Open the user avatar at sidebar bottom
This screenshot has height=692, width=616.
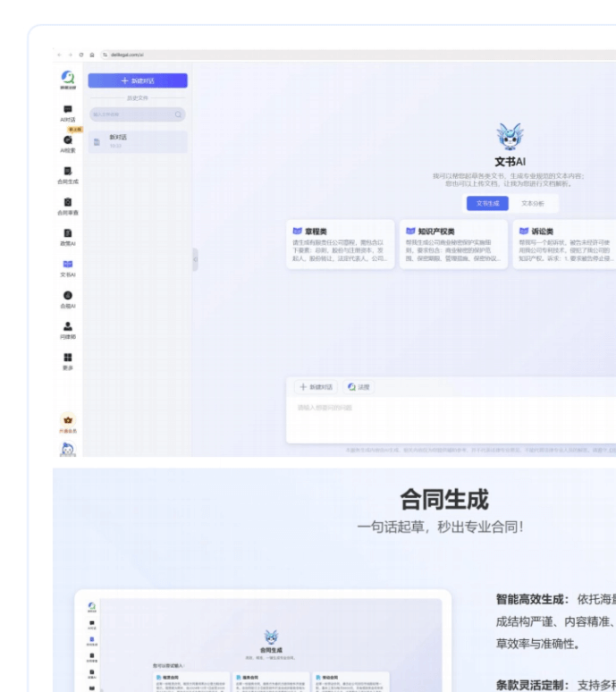68,450
